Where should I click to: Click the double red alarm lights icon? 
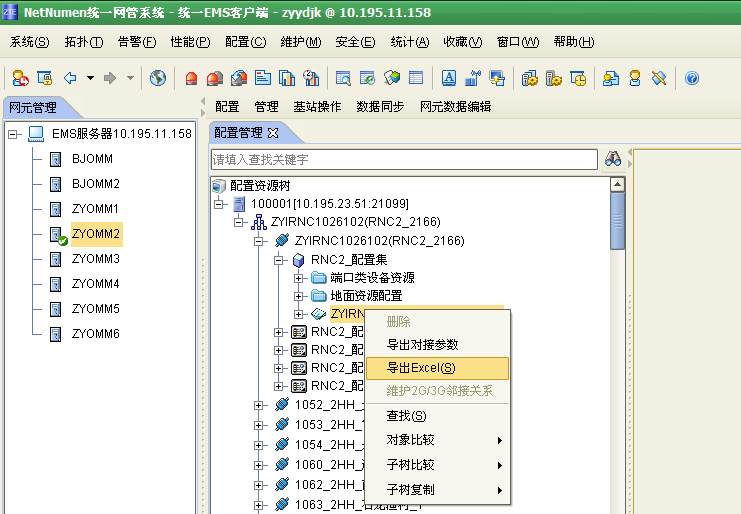click(x=215, y=78)
